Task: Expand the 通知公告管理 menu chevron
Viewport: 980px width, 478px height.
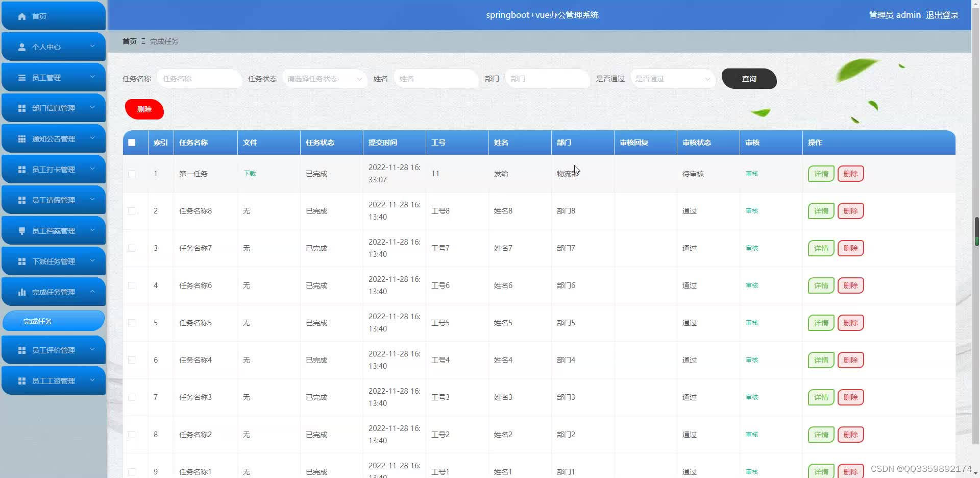Action: tap(92, 138)
